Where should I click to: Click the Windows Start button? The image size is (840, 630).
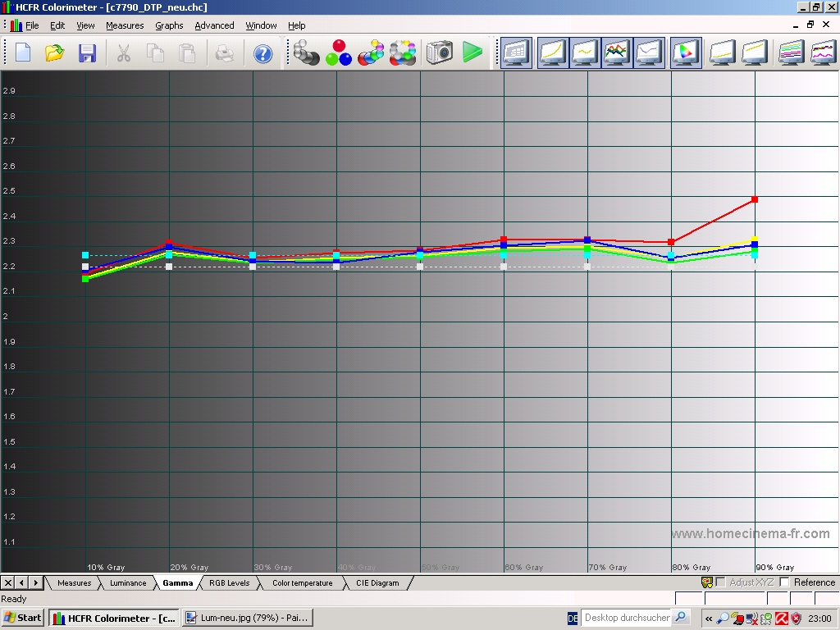[23, 618]
